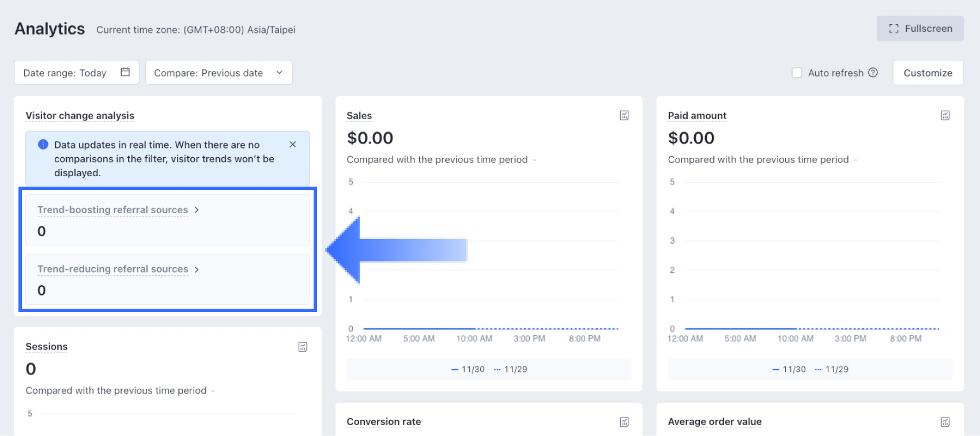Enable the Auto refresh checkbox
The height and width of the screenshot is (436, 980).
pyautogui.click(x=797, y=73)
